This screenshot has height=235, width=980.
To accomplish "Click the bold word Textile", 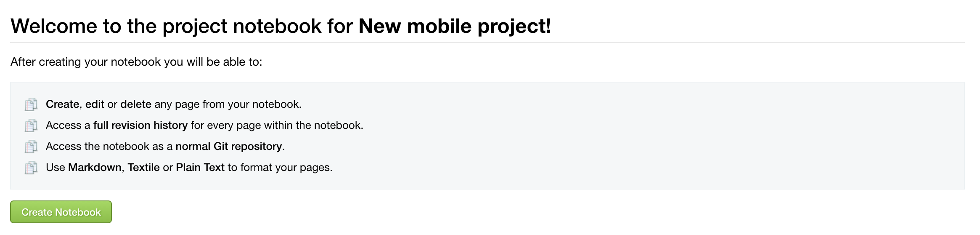I will pyautogui.click(x=144, y=167).
